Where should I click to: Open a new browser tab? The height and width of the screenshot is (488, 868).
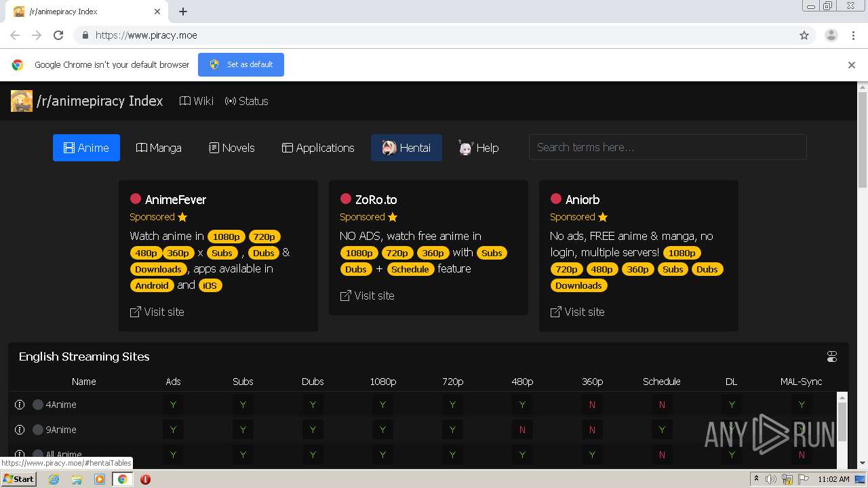pyautogui.click(x=183, y=12)
